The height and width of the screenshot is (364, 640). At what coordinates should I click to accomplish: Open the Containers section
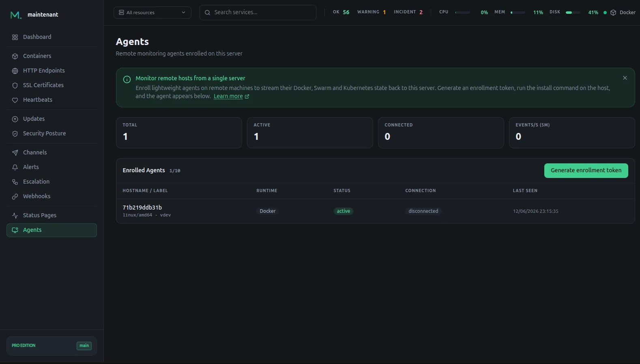point(52,56)
